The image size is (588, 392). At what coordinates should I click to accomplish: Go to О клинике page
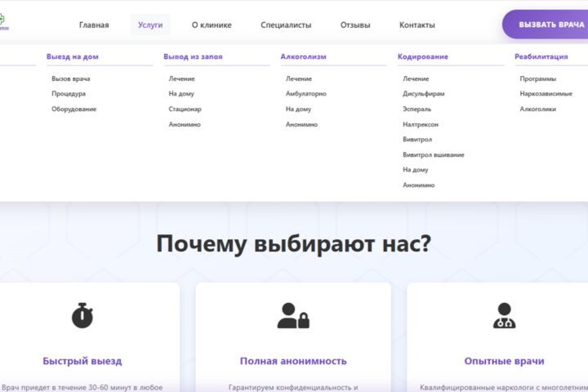pyautogui.click(x=212, y=24)
